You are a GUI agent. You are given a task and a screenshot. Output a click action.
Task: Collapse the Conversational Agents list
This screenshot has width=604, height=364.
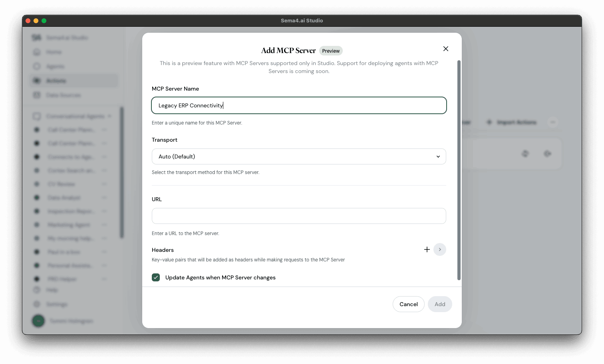(109, 116)
